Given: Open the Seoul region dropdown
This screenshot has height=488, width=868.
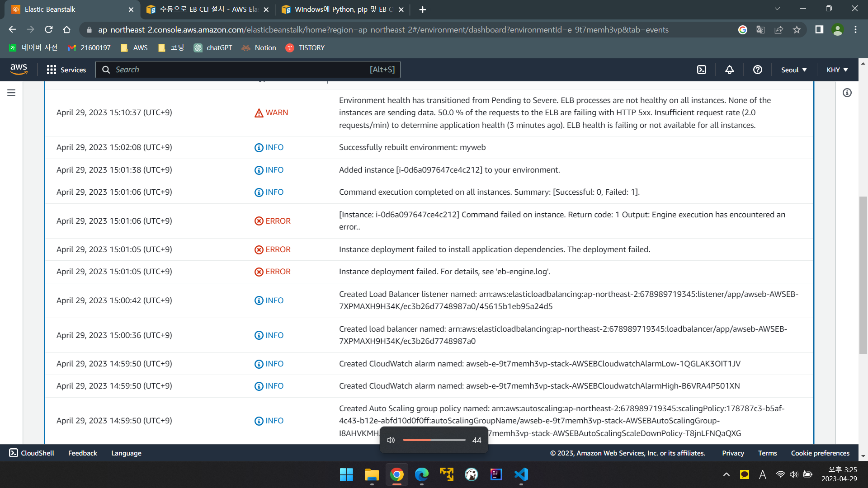Looking at the screenshot, I should [794, 70].
